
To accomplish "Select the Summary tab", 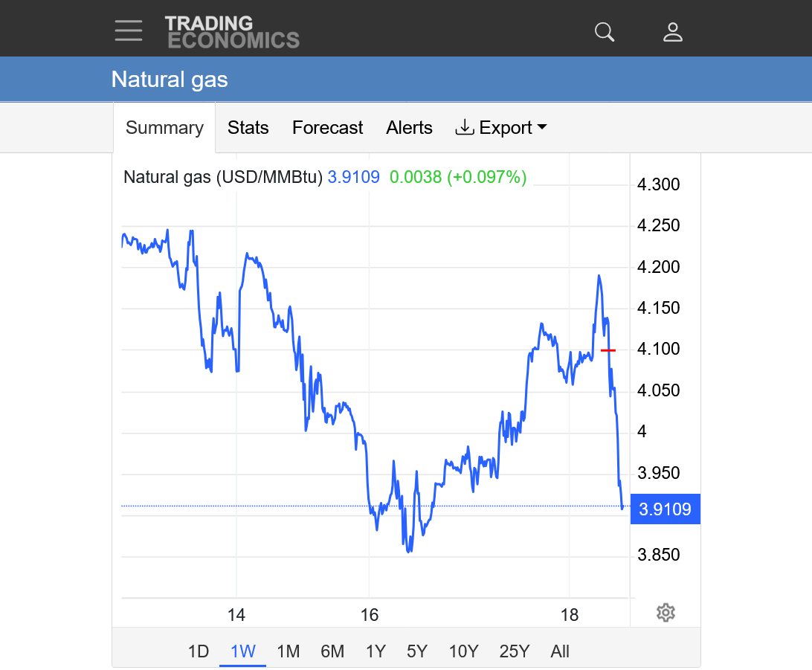I will coord(164,128).
